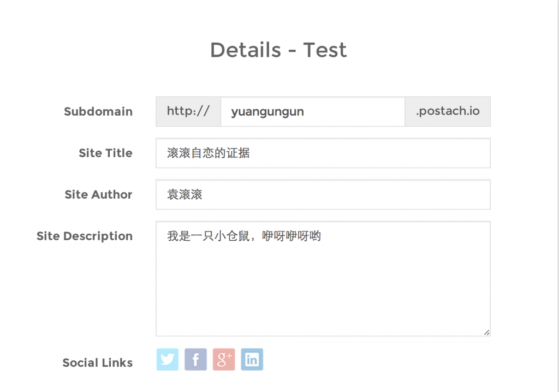
Task: Click the .postach.io suffix box
Action: coord(448,111)
